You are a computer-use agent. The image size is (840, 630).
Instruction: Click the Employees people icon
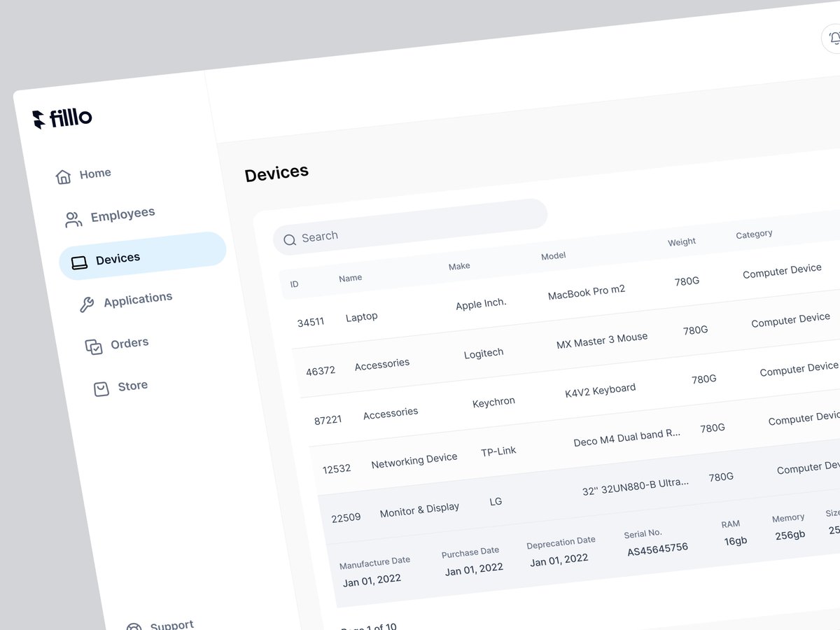tap(73, 220)
